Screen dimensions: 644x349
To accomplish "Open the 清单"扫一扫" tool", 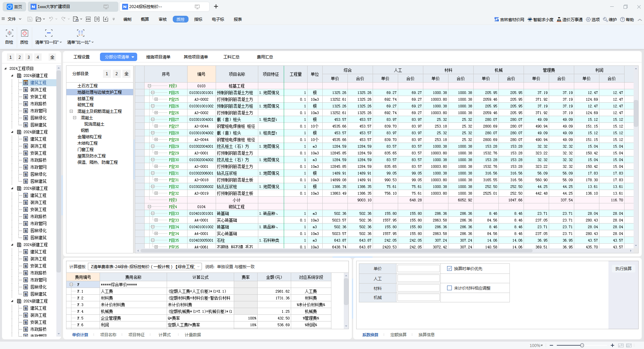I will tap(49, 37).
